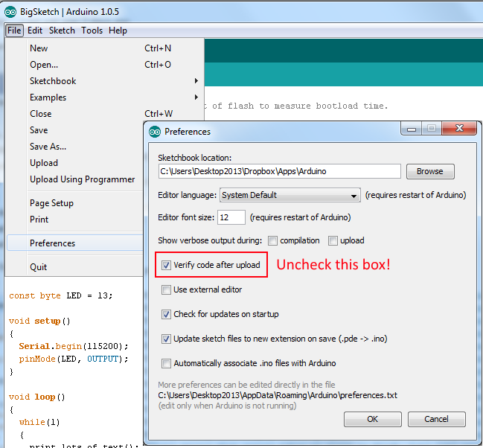This screenshot has height=448, width=483.
Task: Uncheck Check for updates on startup
Action: pos(166,314)
